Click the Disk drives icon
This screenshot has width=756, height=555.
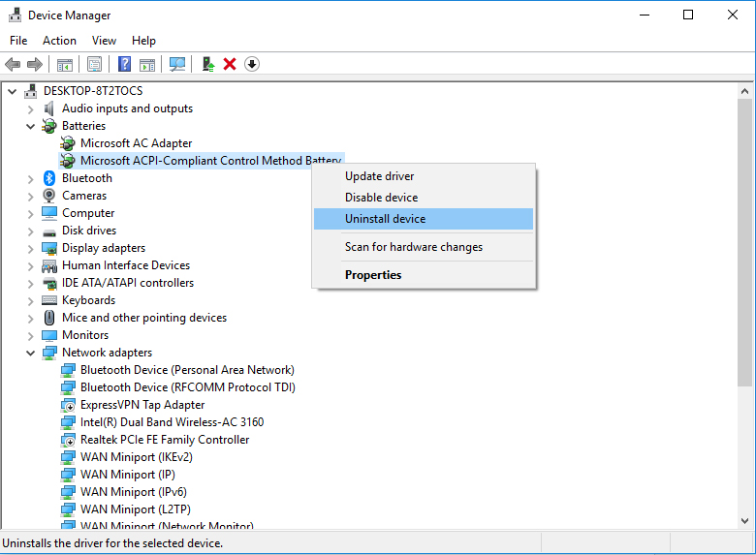point(49,232)
